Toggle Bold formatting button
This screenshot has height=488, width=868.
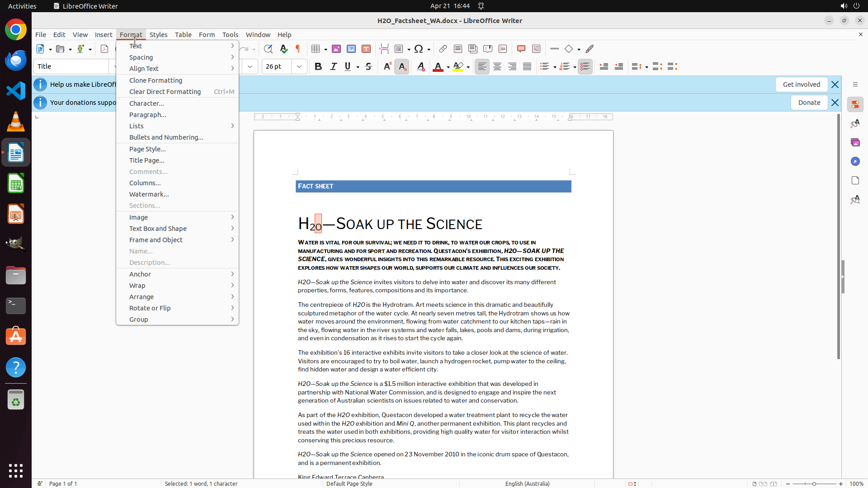point(318,66)
